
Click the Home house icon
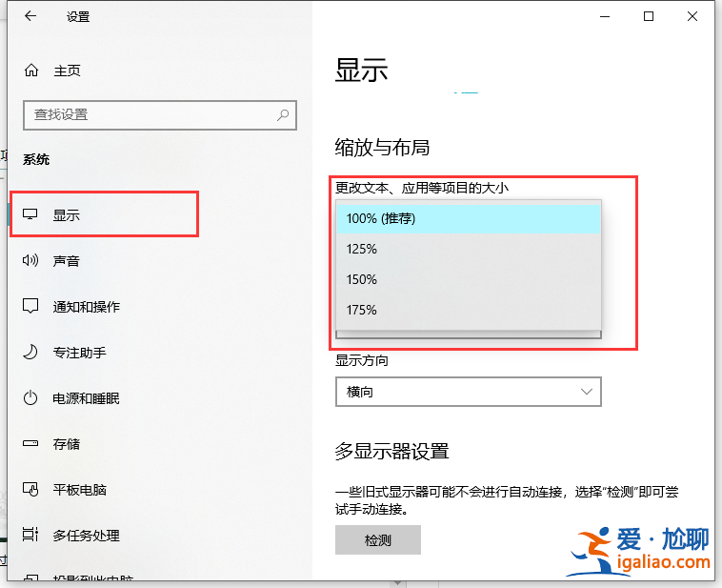pos(31,71)
